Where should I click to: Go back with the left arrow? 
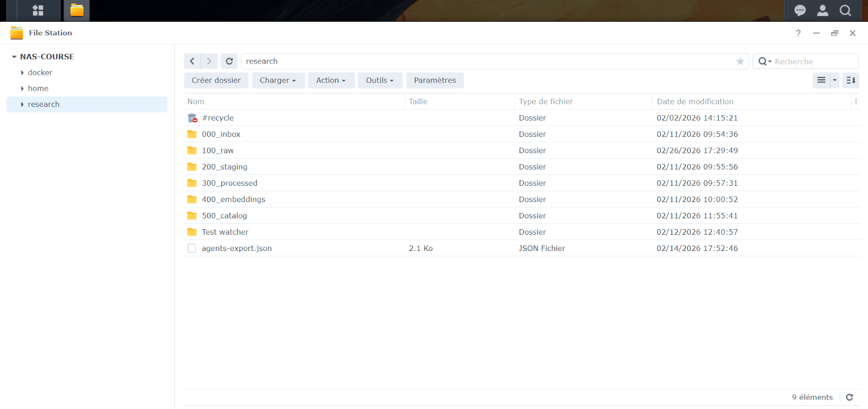192,61
